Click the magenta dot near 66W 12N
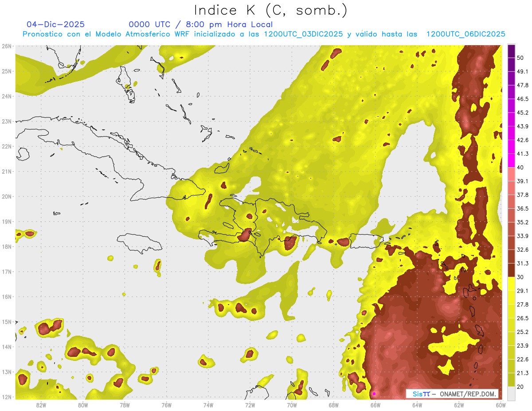The image size is (532, 411). [x=374, y=394]
